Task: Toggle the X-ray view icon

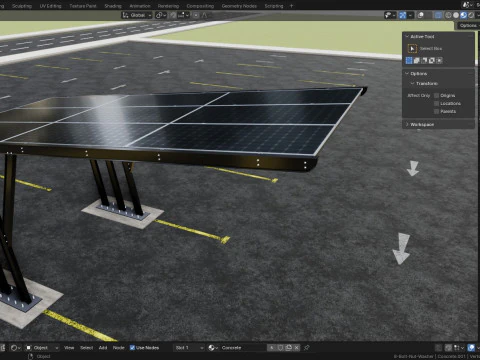Action: [438, 15]
